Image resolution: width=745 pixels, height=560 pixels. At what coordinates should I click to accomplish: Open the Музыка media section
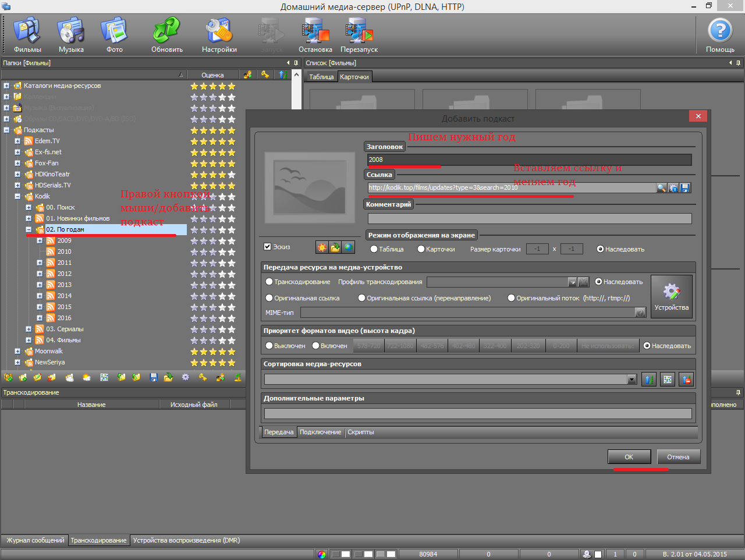(x=71, y=34)
